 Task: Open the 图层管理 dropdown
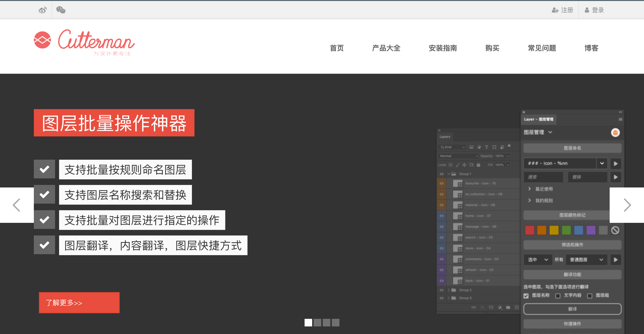click(538, 132)
